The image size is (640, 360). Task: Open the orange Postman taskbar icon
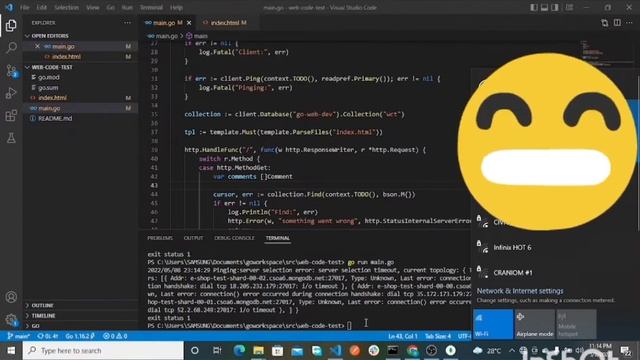coord(355,350)
